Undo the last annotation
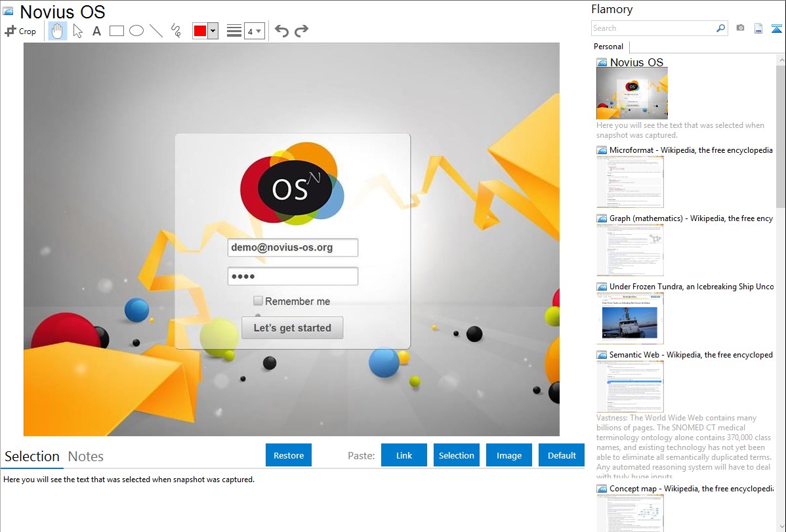The height and width of the screenshot is (532, 786). point(281,31)
